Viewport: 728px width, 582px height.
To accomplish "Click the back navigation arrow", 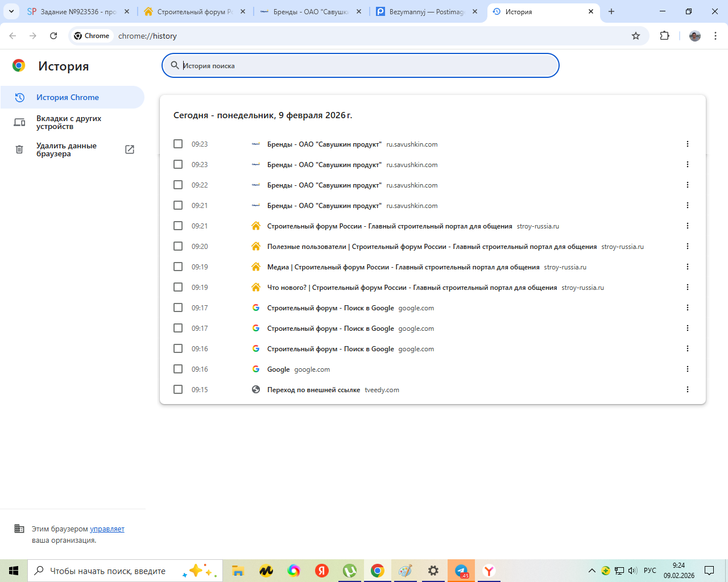I will pyautogui.click(x=13, y=36).
